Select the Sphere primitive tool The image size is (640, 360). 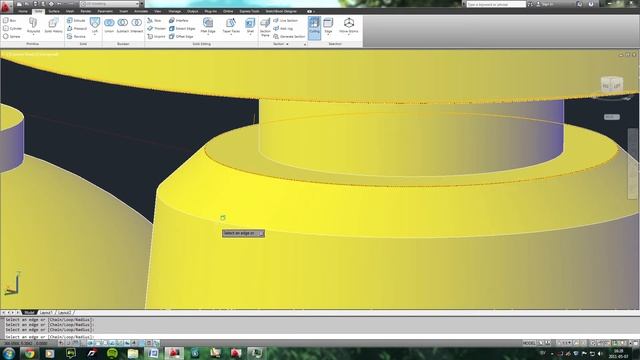(11, 36)
